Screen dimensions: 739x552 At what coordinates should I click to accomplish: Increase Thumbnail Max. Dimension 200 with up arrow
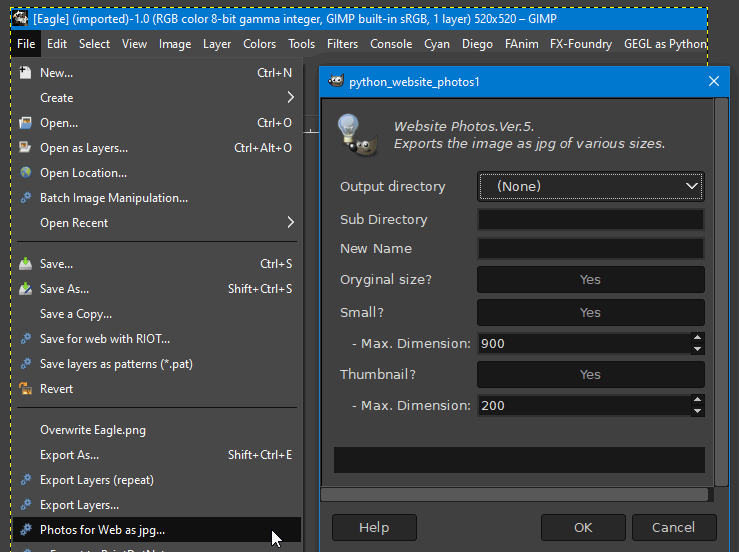tap(698, 400)
